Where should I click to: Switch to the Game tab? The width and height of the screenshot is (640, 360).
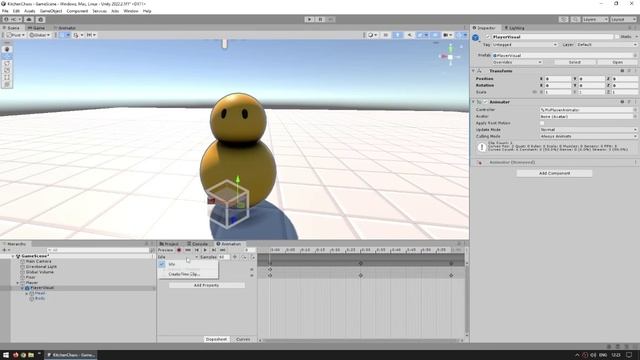click(36, 28)
